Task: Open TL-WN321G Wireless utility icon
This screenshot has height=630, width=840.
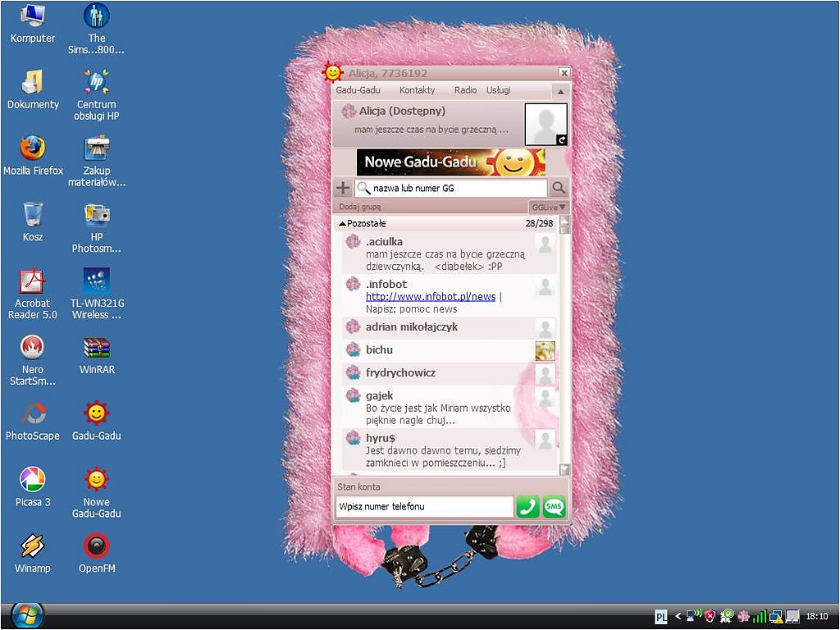Action: click(x=97, y=294)
